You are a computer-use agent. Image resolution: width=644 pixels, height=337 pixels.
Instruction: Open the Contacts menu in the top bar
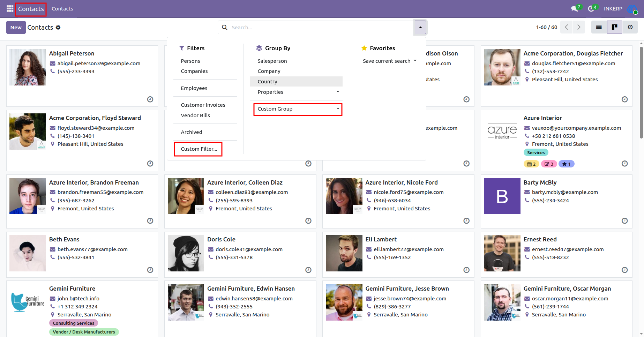click(x=62, y=9)
